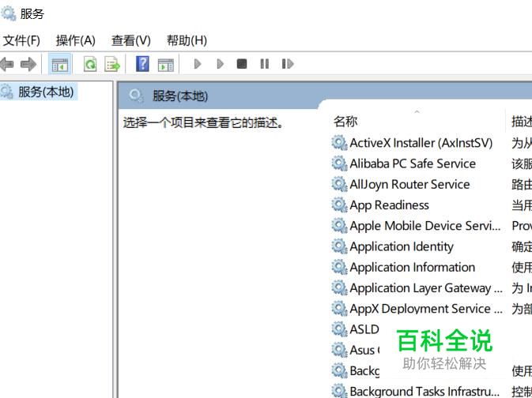Viewport: 532px width, 398px height.
Task: Toggle the show/hide console tree icon
Action: [60, 64]
